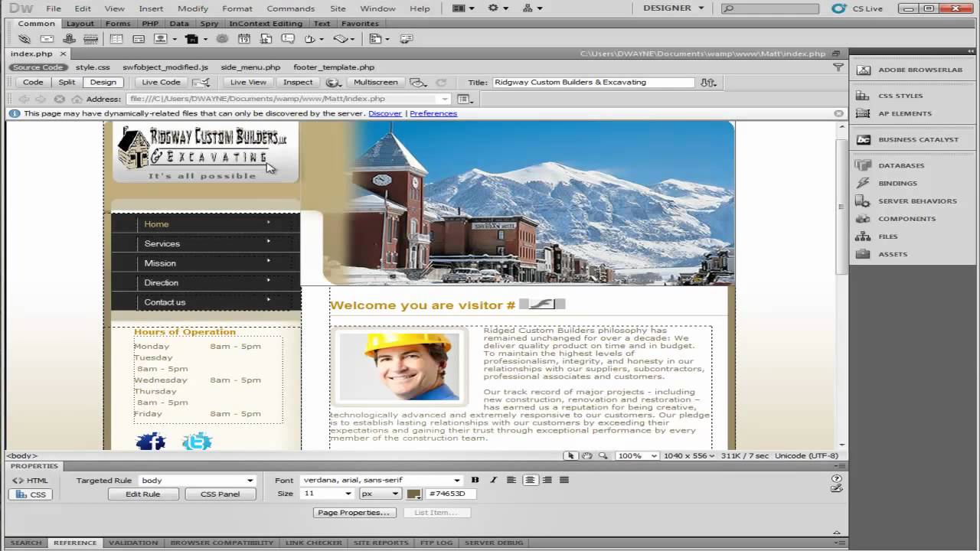Screen dimensions: 980x551
Task: Insert a Horizontal Rule icon
Action: coord(90,38)
